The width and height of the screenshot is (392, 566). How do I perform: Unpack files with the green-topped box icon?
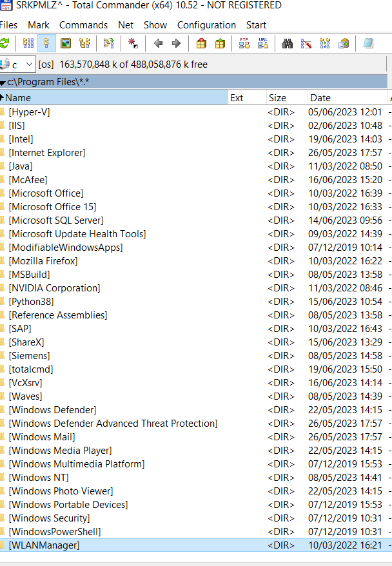point(220,43)
